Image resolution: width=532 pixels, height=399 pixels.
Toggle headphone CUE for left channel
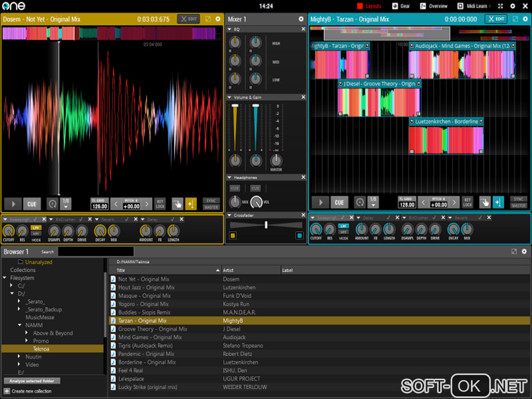235,188
